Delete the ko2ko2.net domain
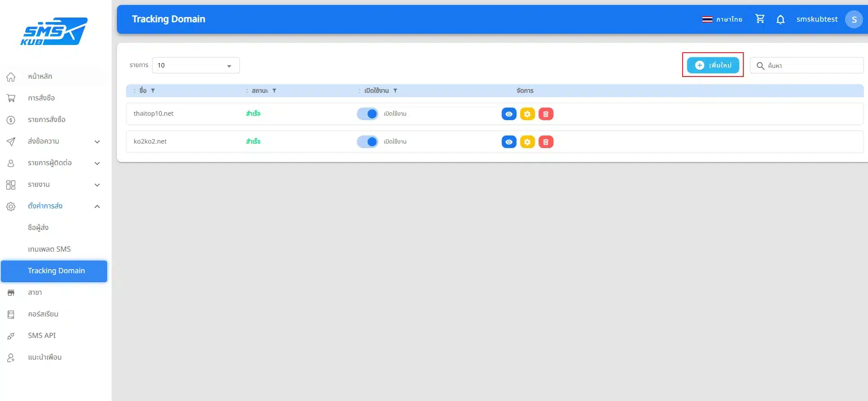This screenshot has width=868, height=401. point(545,142)
